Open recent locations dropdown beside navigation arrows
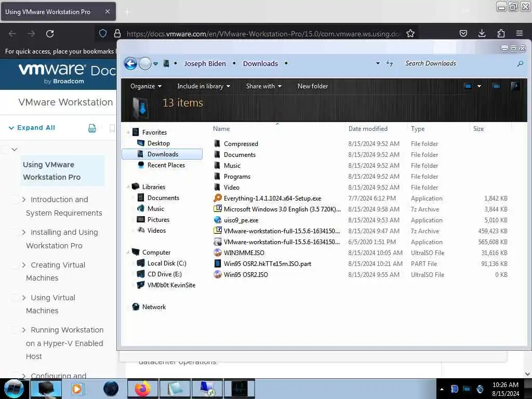The height and width of the screenshot is (399, 532). click(x=156, y=64)
